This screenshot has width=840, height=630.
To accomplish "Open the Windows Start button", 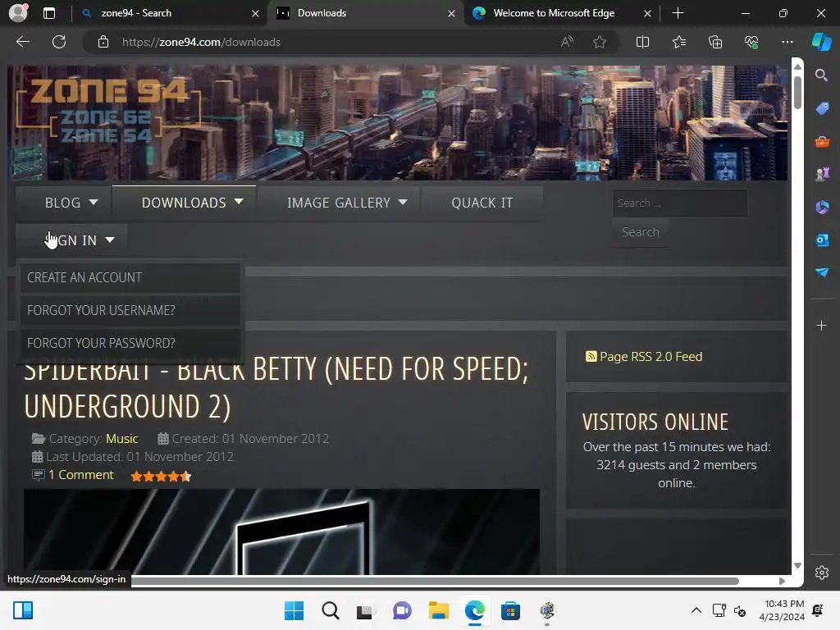I will pos(294,610).
